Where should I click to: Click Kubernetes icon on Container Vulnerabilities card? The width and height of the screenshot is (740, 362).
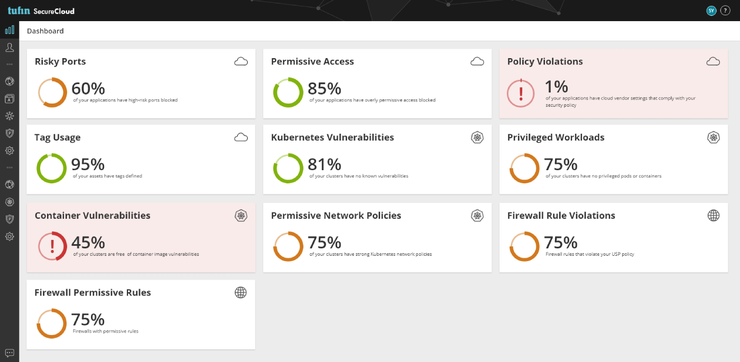[x=241, y=216]
